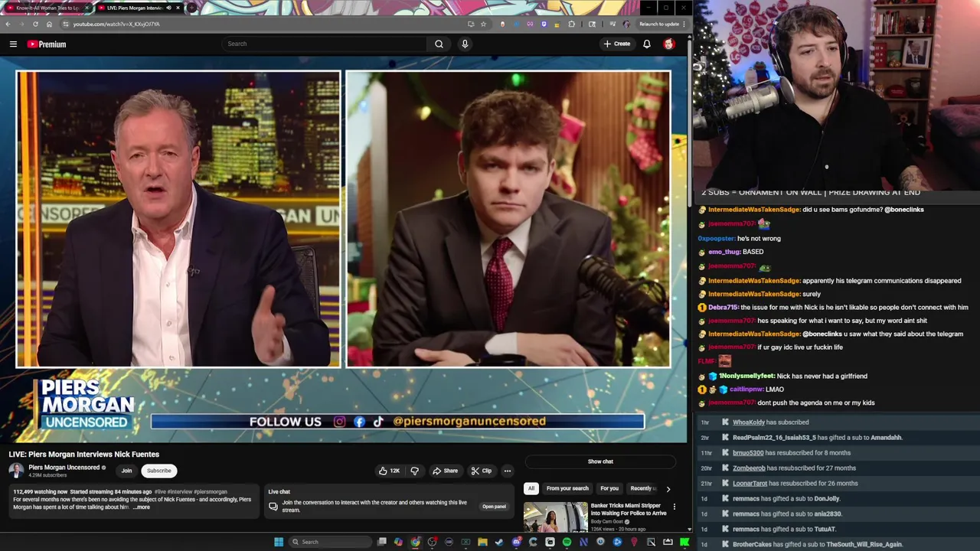Click chat username emo_thug
Image resolution: width=980 pixels, height=551 pixels.
724,252
